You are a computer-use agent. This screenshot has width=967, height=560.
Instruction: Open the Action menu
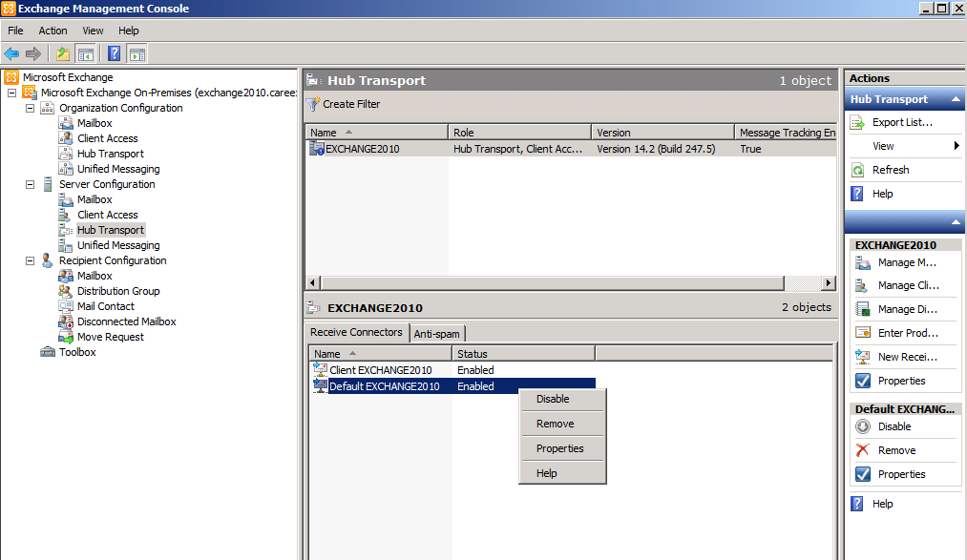pyautogui.click(x=53, y=31)
